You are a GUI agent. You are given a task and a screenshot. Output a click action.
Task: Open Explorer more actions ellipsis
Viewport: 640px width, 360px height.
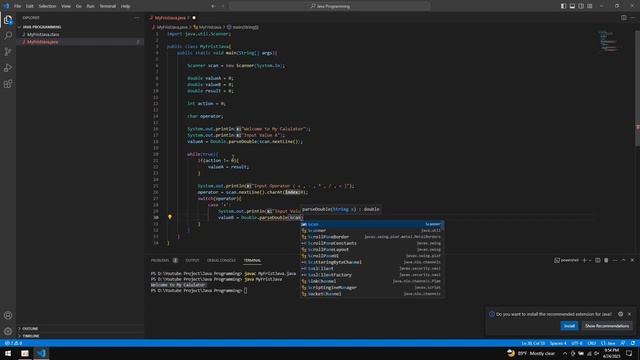pyautogui.click(x=137, y=18)
